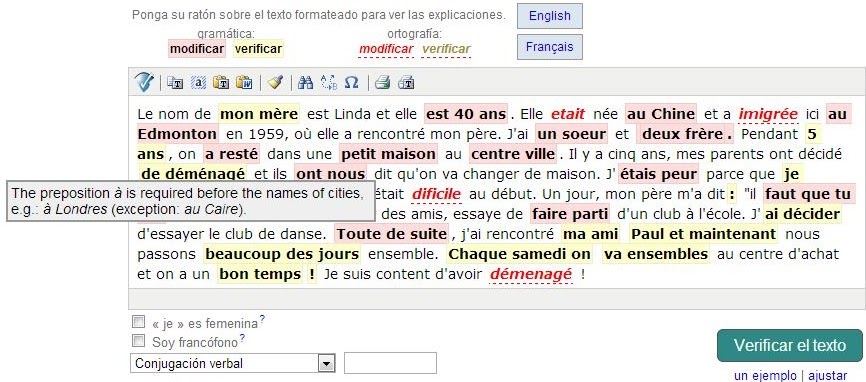
Task: Click highlighted phrase 'étais peur'
Action: click(x=658, y=174)
